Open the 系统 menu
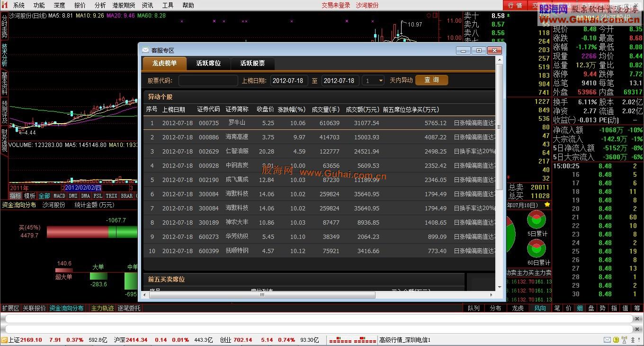Viewport: 644px width, 346px height. coord(19,5)
